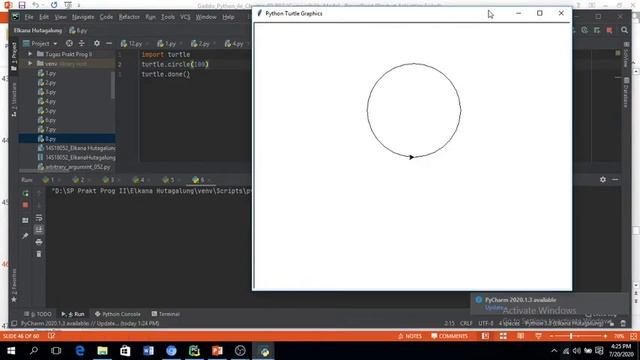Click Restore Layout icon in Run panel
This screenshot has width=640, height=360.
point(25,220)
